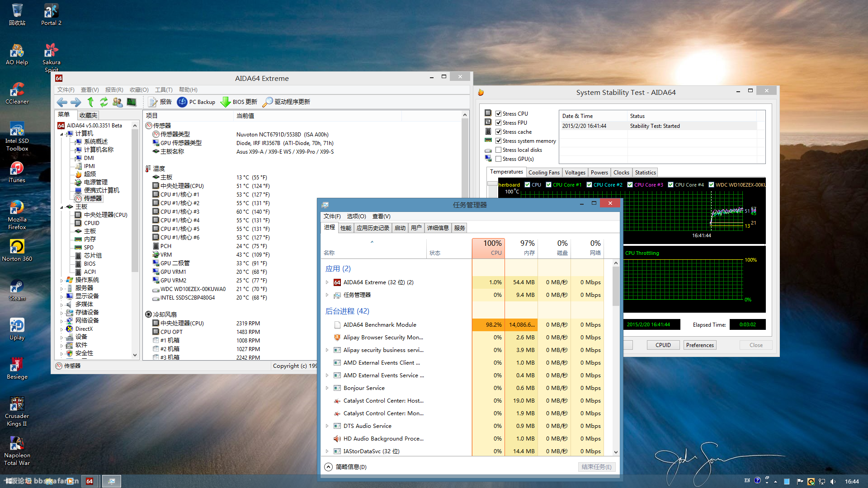Click the Norton icon in system tray
Screen dimensions: 868x488
[x=811, y=481]
